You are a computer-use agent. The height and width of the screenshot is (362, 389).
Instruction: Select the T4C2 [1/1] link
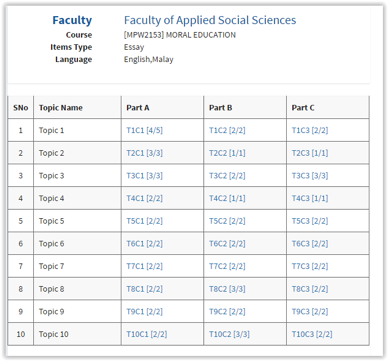227,198
